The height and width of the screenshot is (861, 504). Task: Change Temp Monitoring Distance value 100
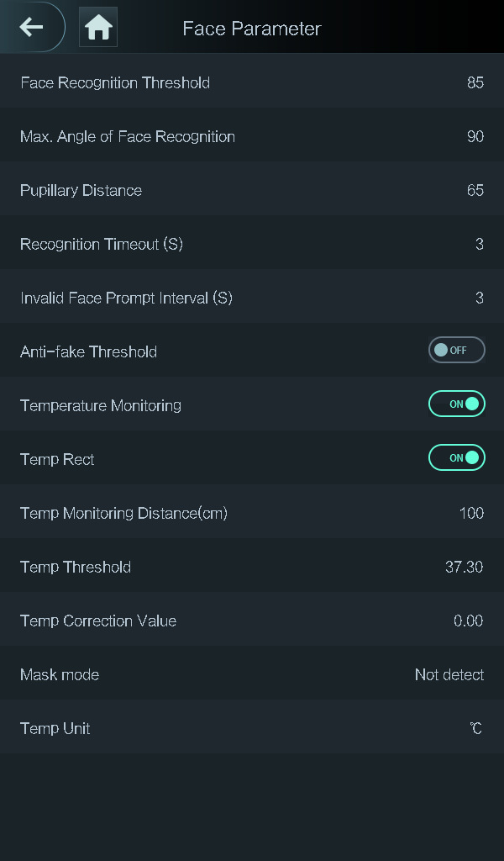(x=470, y=513)
